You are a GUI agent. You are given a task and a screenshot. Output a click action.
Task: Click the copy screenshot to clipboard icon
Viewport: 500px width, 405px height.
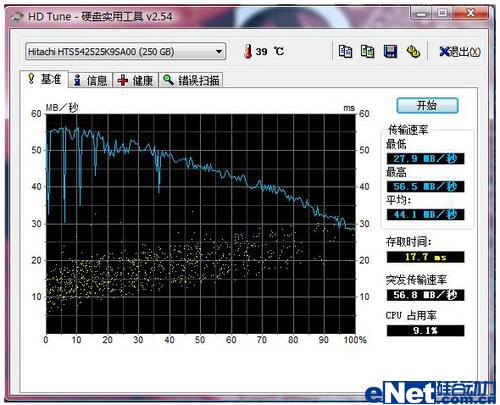point(368,51)
